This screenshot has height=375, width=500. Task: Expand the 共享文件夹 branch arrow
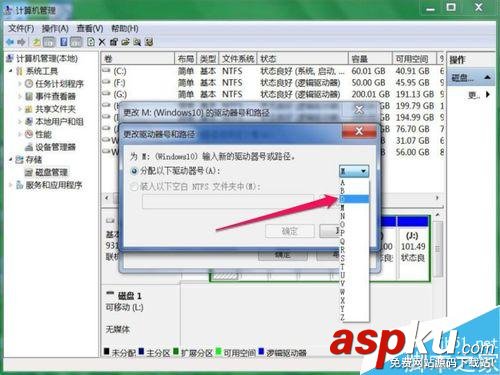pyautogui.click(x=20, y=109)
